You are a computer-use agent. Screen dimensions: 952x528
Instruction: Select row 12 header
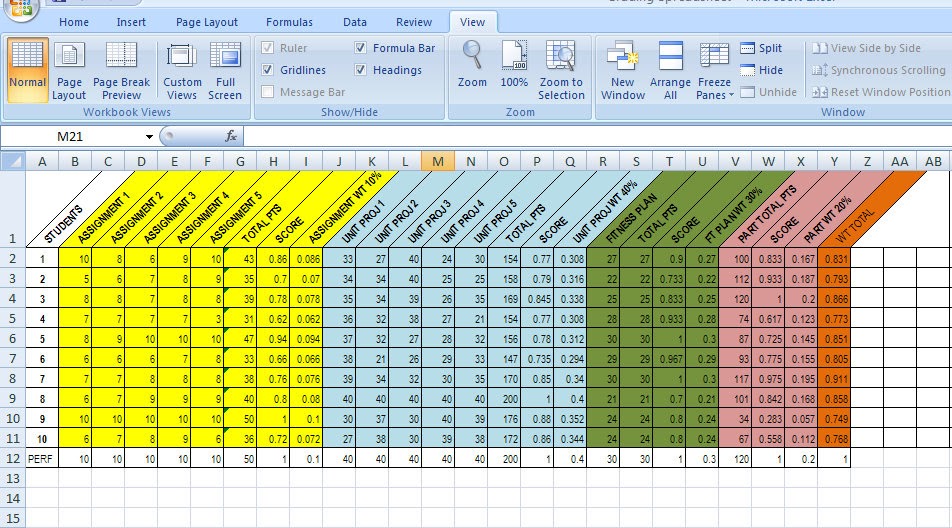click(13, 458)
